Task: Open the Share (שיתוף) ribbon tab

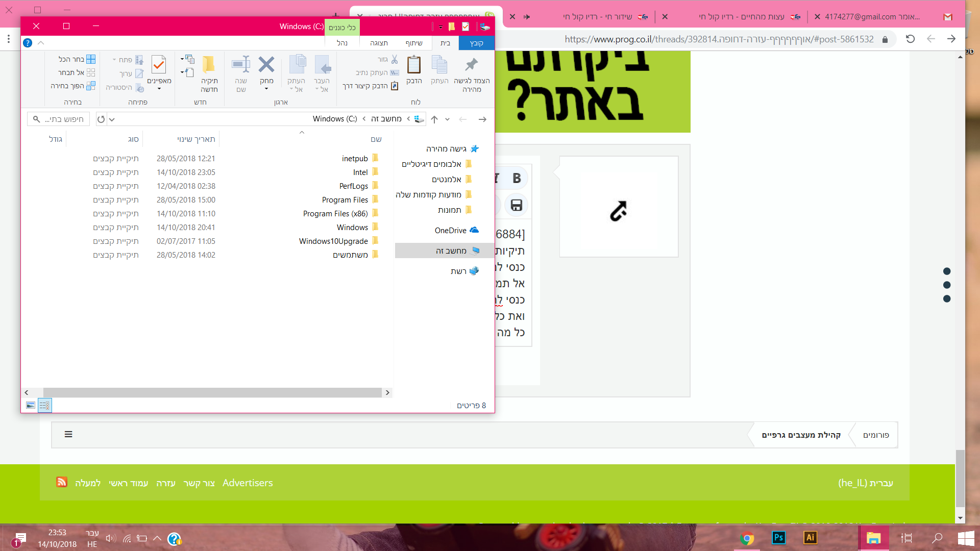Action: click(x=413, y=43)
